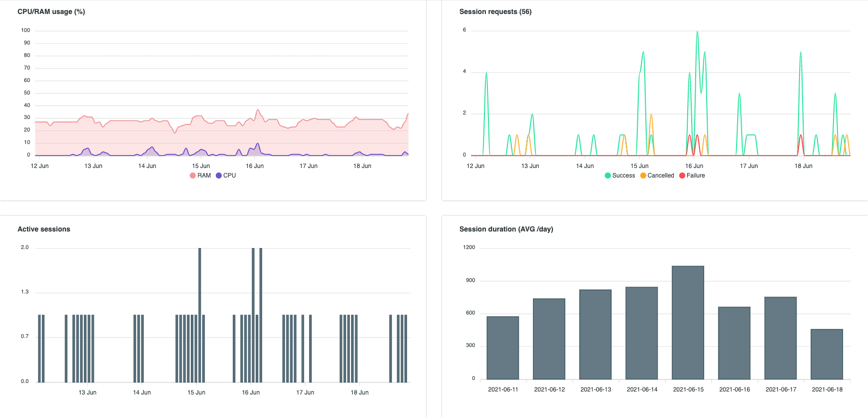
Task: Click the 6-request success peak on 16 Jun
Action: [697, 31]
